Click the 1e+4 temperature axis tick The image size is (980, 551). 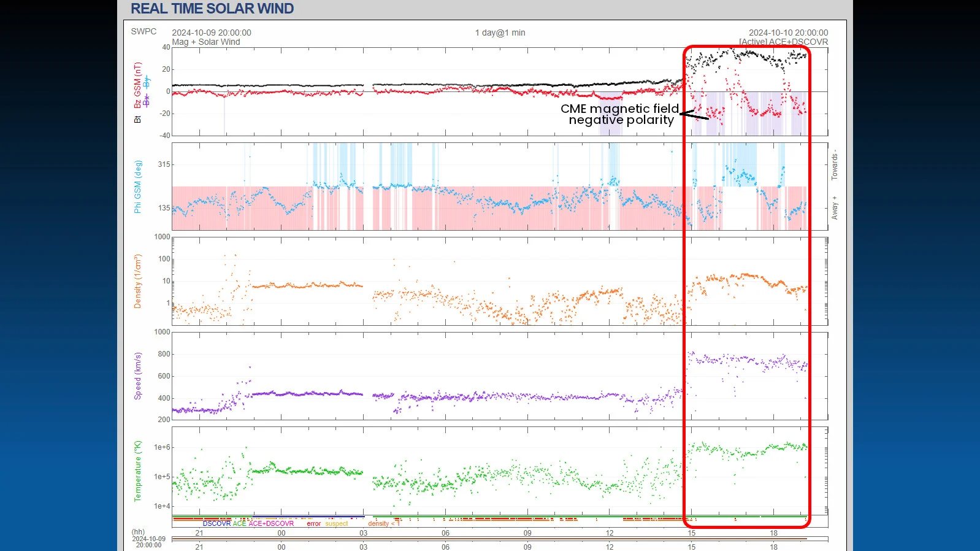pyautogui.click(x=162, y=506)
